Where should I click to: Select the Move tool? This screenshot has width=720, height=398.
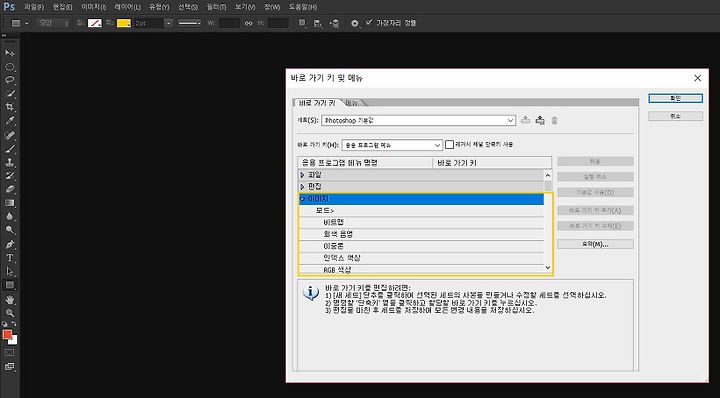[x=10, y=53]
